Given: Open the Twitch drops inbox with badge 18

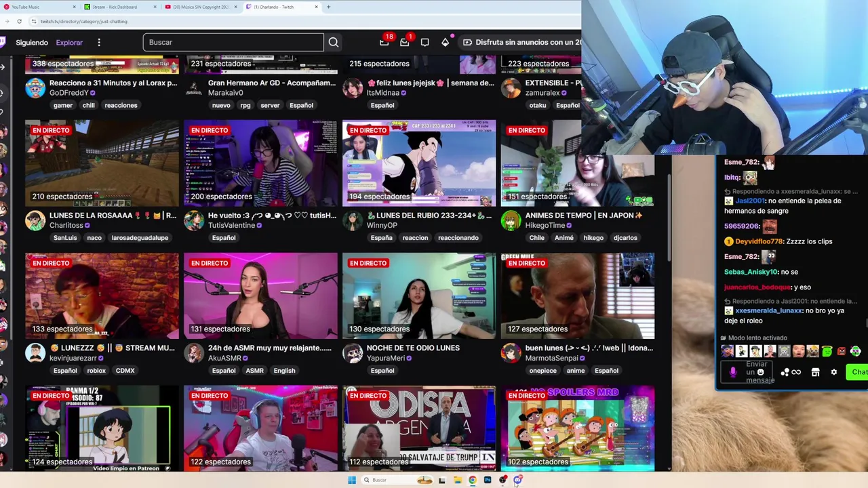Looking at the screenshot, I should (384, 42).
